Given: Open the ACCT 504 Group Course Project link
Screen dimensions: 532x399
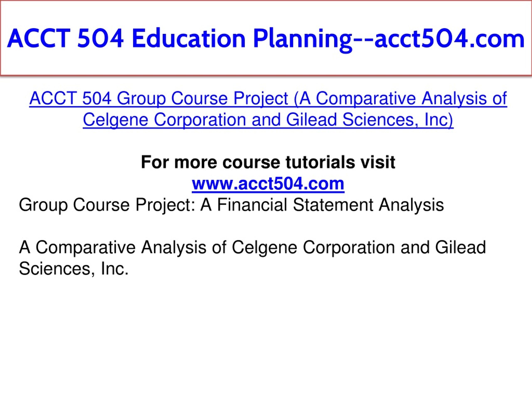Looking at the screenshot, I should click(x=268, y=109).
